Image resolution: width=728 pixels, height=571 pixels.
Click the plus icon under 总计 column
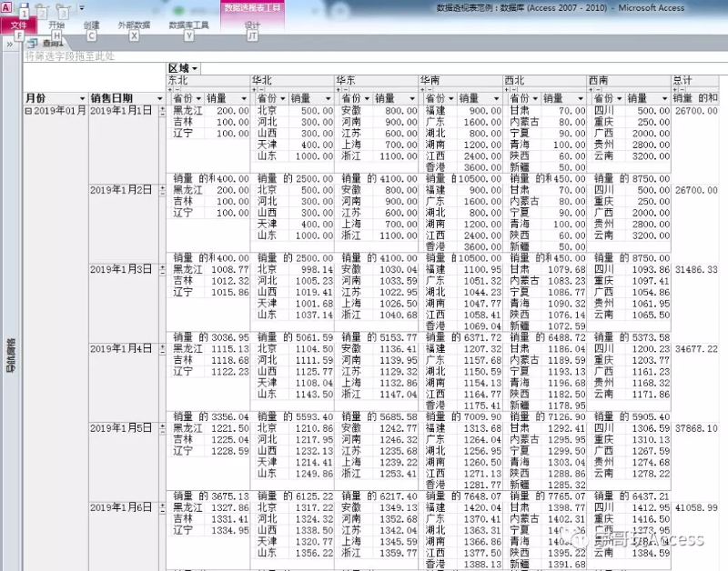[676, 89]
